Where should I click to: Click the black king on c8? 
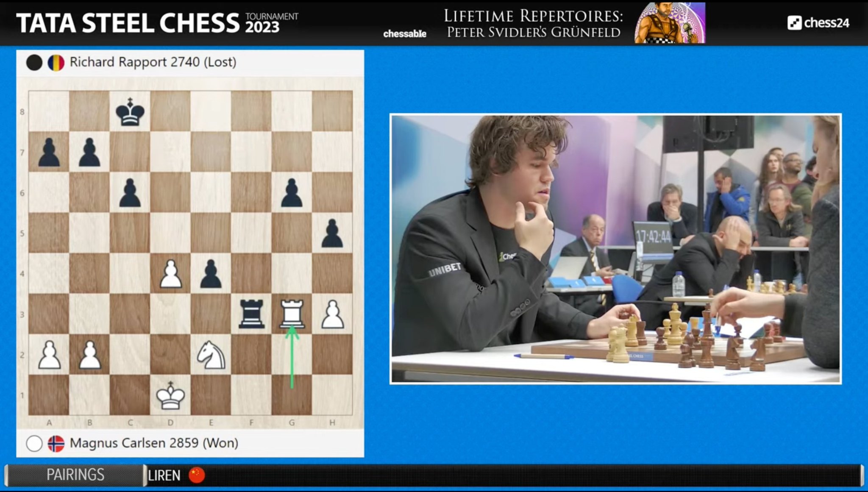pyautogui.click(x=130, y=111)
